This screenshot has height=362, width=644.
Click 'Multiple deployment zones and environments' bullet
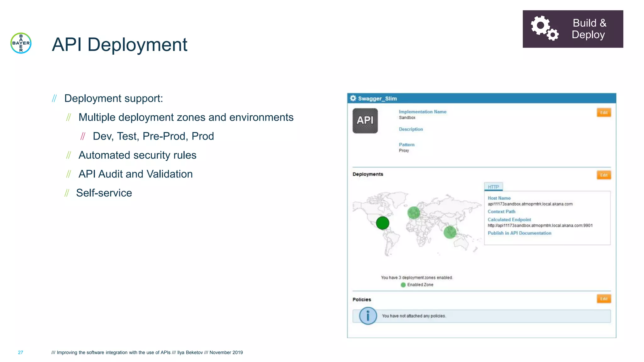pyautogui.click(x=186, y=117)
